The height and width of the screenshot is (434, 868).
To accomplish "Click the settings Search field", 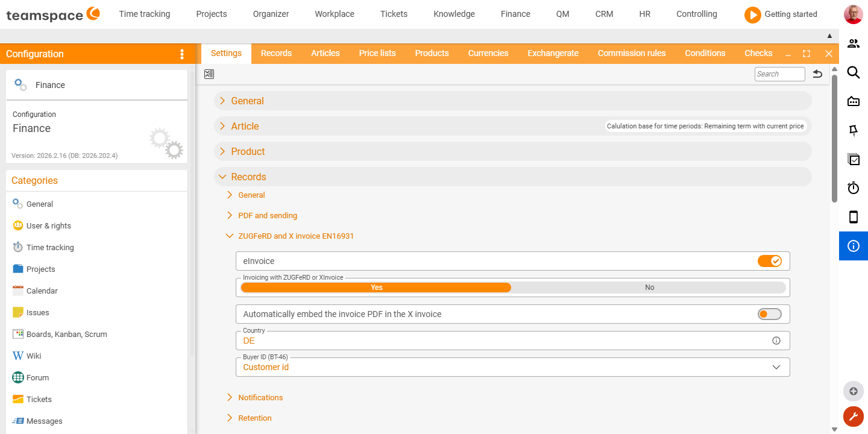I will point(779,74).
